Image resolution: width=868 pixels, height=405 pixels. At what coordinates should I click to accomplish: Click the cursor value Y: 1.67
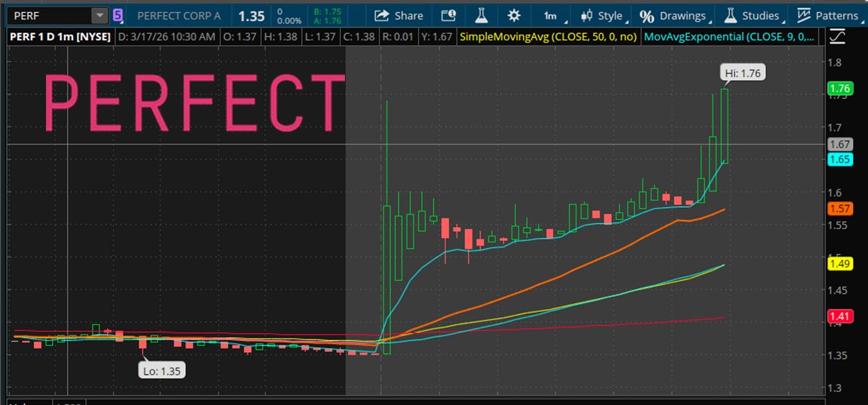pyautogui.click(x=437, y=38)
